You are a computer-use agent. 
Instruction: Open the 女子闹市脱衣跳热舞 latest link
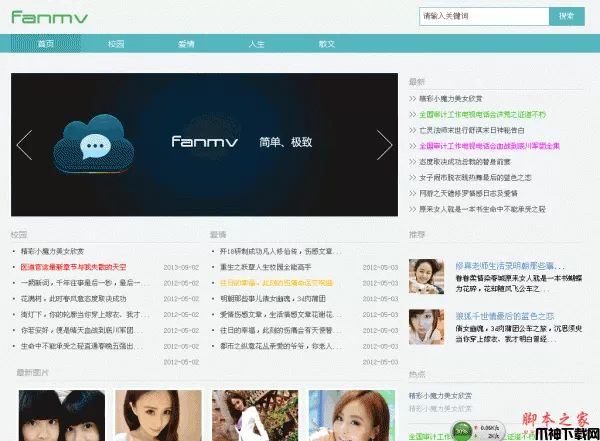[x=475, y=177]
